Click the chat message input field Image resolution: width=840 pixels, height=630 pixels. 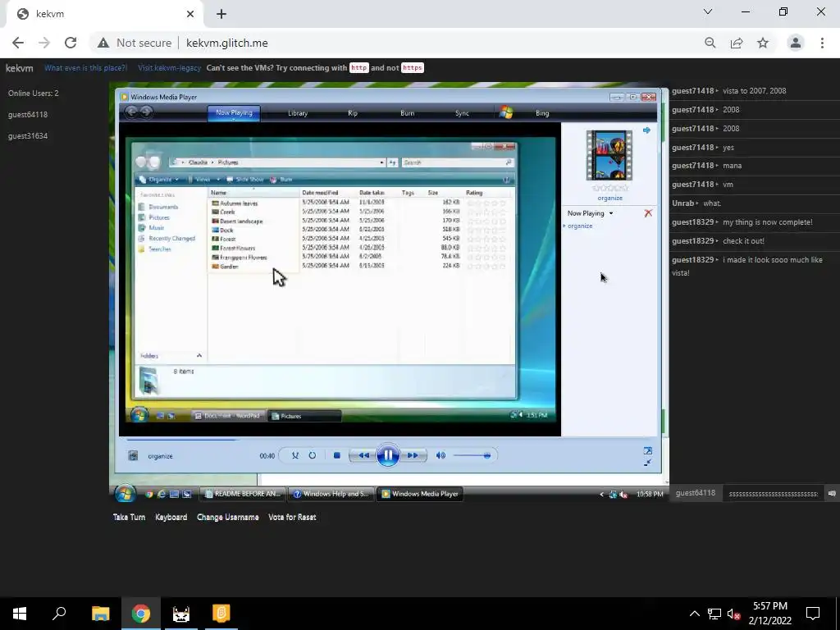pos(773,493)
